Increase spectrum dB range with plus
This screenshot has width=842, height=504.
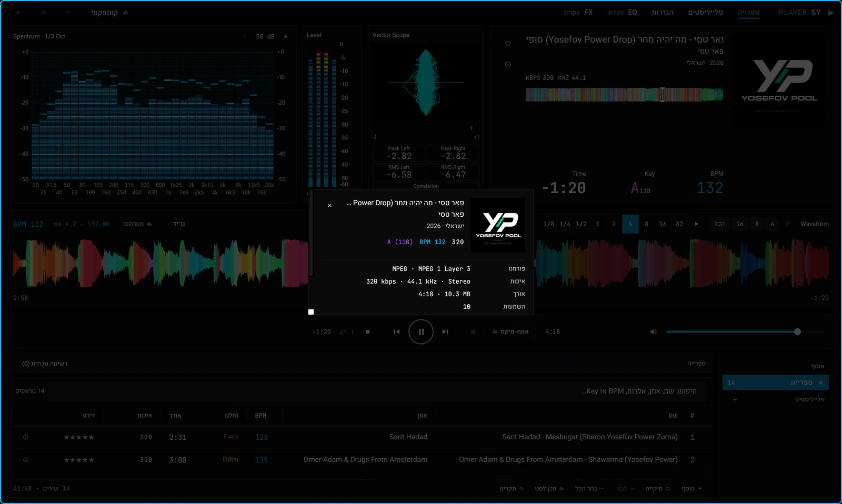tap(286, 36)
